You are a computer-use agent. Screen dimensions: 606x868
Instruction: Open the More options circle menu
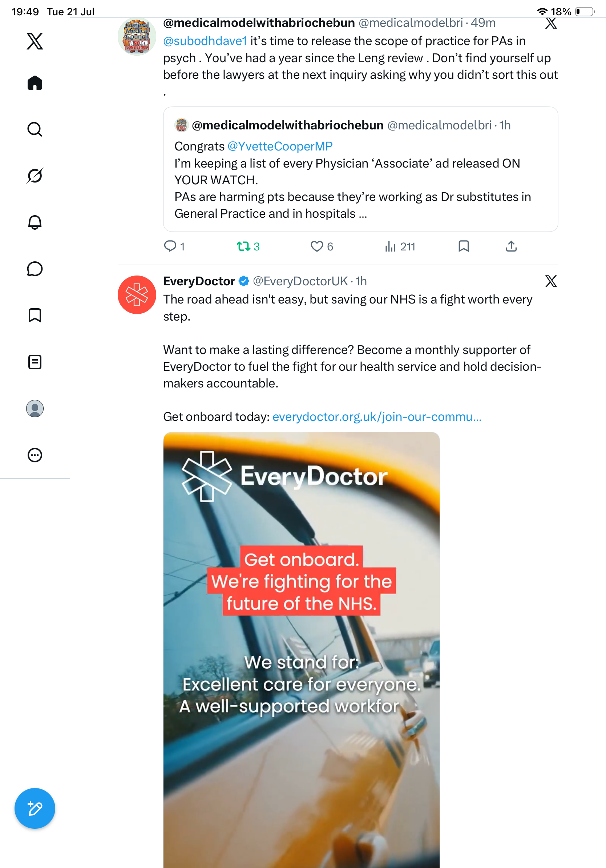tap(35, 455)
